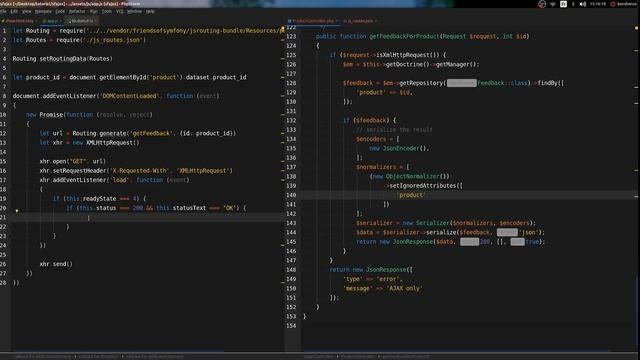
Task: Open the Edit menu
Action: 14,11
